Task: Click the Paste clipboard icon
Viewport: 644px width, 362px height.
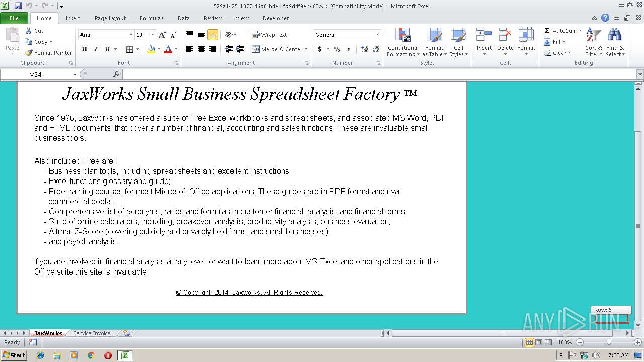Action: [x=12, y=35]
